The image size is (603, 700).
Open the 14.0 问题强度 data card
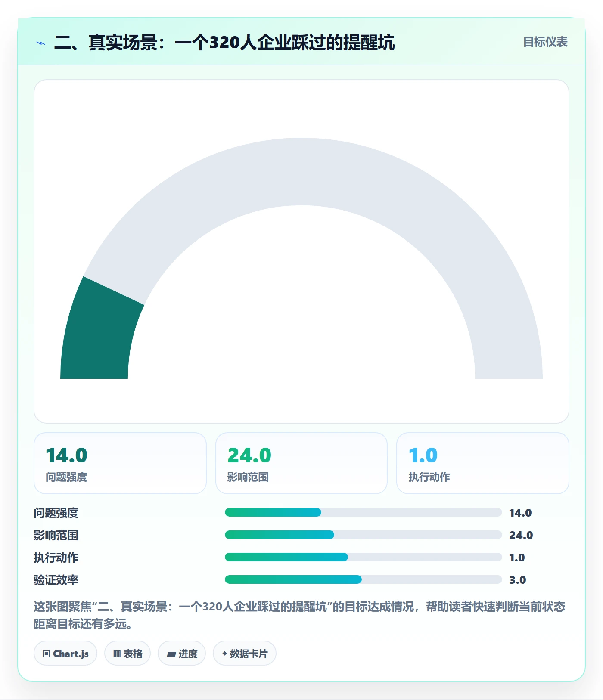tap(120, 463)
